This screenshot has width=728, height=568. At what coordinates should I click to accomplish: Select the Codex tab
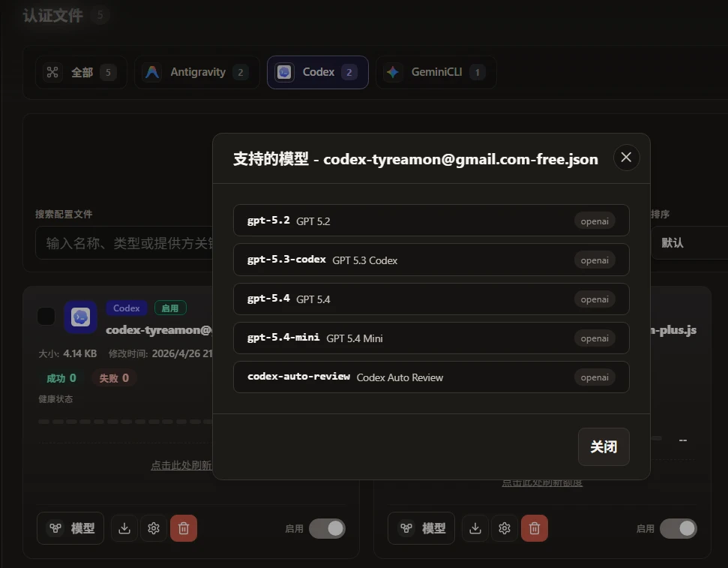[x=318, y=72]
